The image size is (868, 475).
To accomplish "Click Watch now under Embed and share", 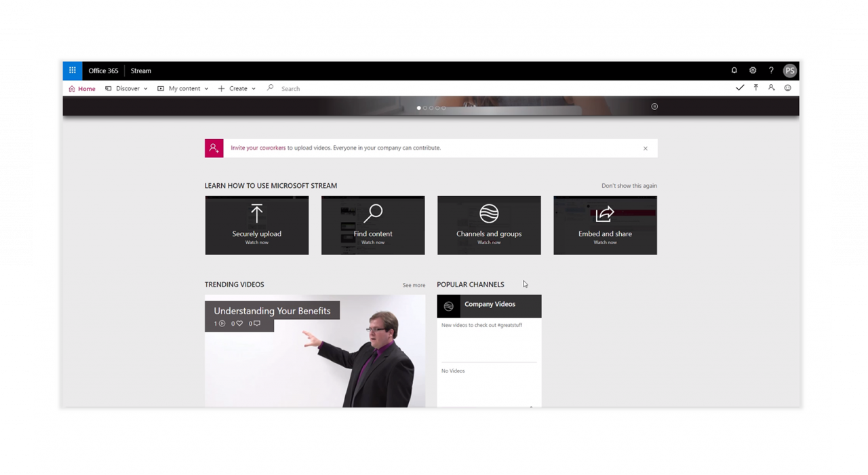I will point(605,242).
